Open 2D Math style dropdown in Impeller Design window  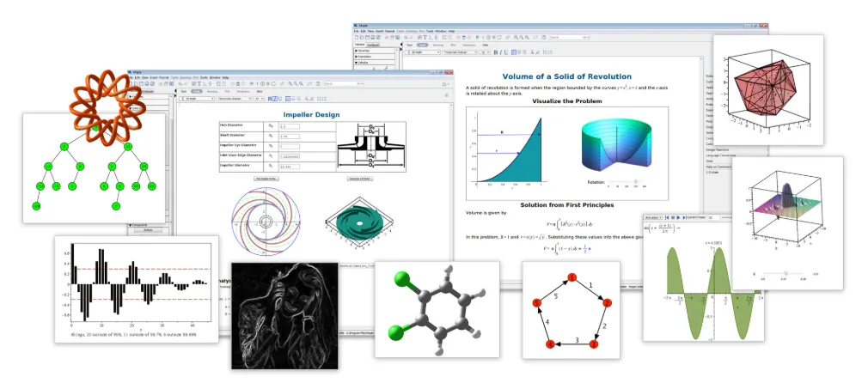[197, 99]
